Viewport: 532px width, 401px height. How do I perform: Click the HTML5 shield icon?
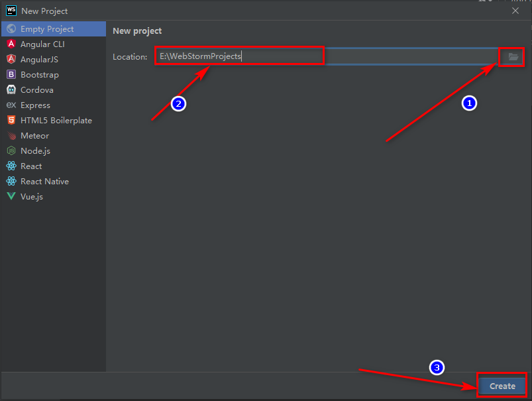(x=11, y=120)
